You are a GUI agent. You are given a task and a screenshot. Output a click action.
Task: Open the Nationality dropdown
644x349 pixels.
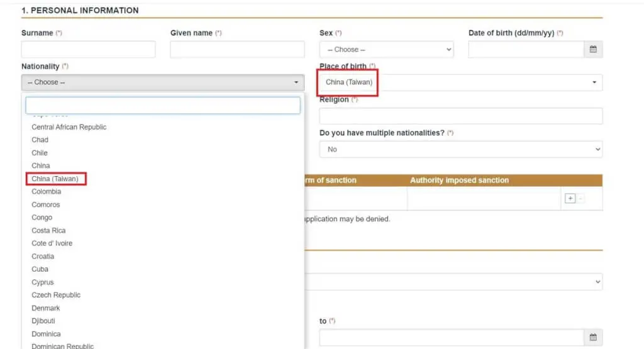click(163, 82)
